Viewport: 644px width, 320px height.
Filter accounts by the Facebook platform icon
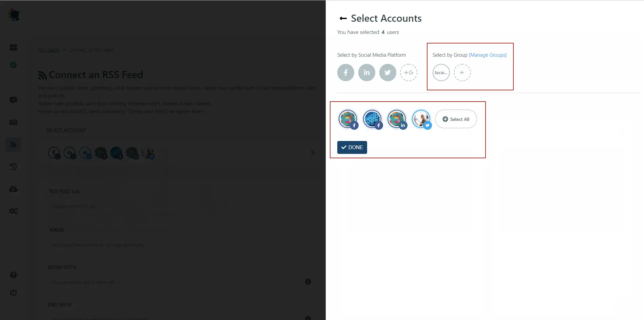tap(345, 72)
